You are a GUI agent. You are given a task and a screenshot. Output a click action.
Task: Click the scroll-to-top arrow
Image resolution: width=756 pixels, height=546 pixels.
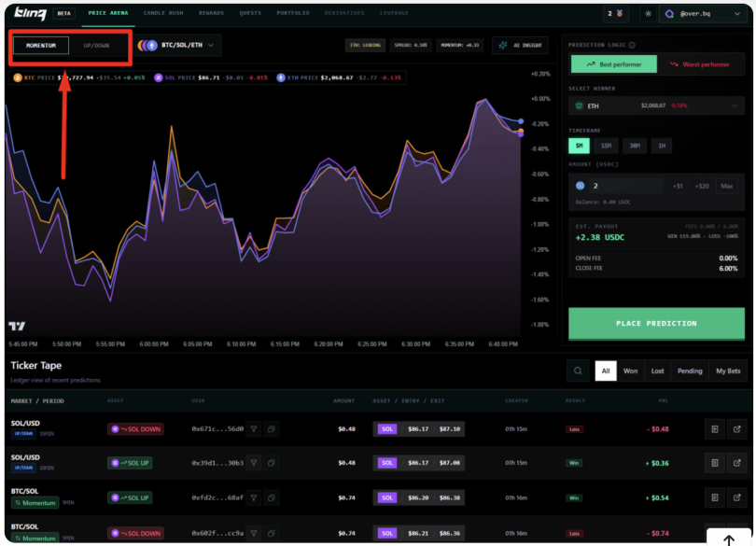click(x=730, y=539)
